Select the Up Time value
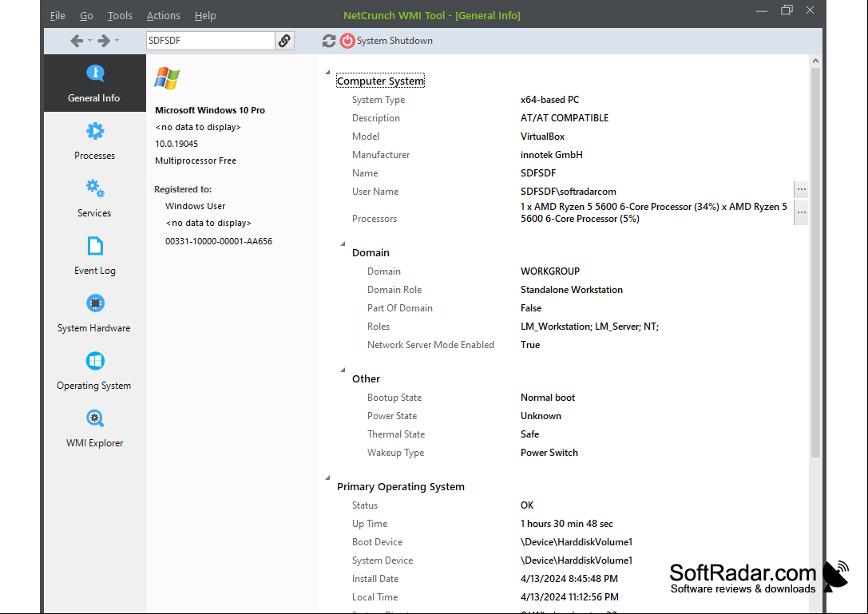Viewport: 868px width, 614px height. tap(566, 524)
